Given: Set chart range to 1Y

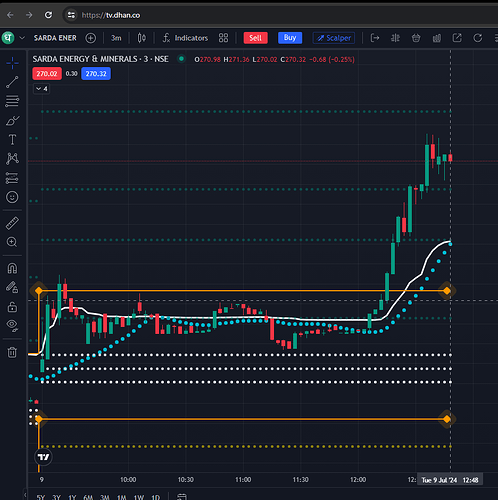Looking at the screenshot, I should pyautogui.click(x=72, y=497).
